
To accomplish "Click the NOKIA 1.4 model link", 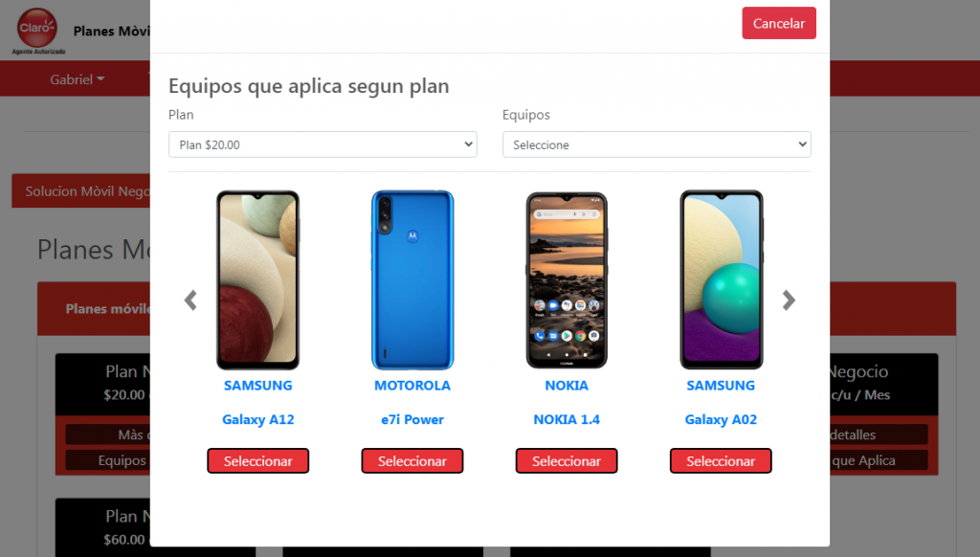I will coord(567,419).
